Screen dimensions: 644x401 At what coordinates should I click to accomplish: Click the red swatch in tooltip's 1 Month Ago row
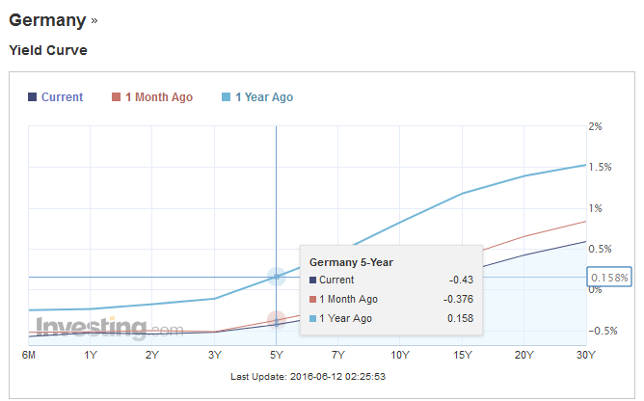313,299
